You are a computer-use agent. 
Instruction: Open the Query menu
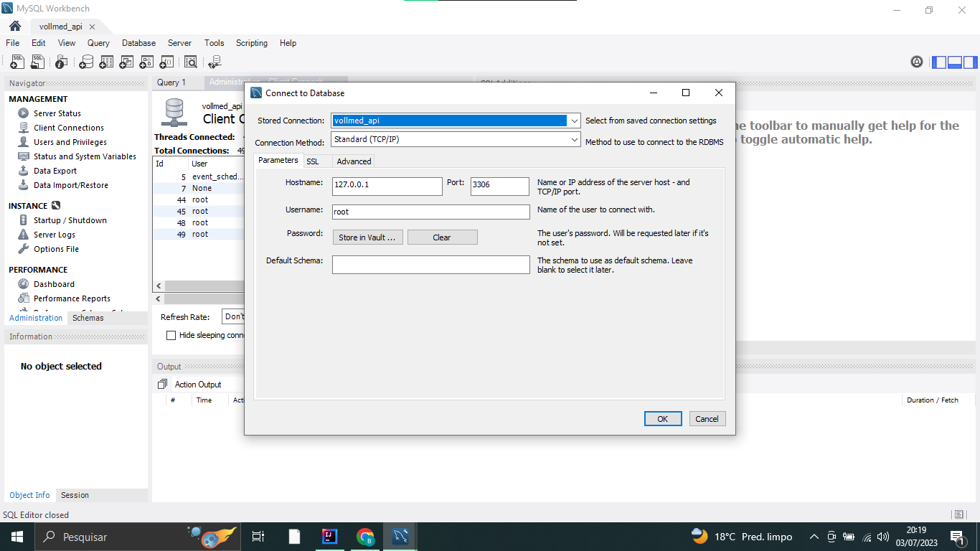98,43
